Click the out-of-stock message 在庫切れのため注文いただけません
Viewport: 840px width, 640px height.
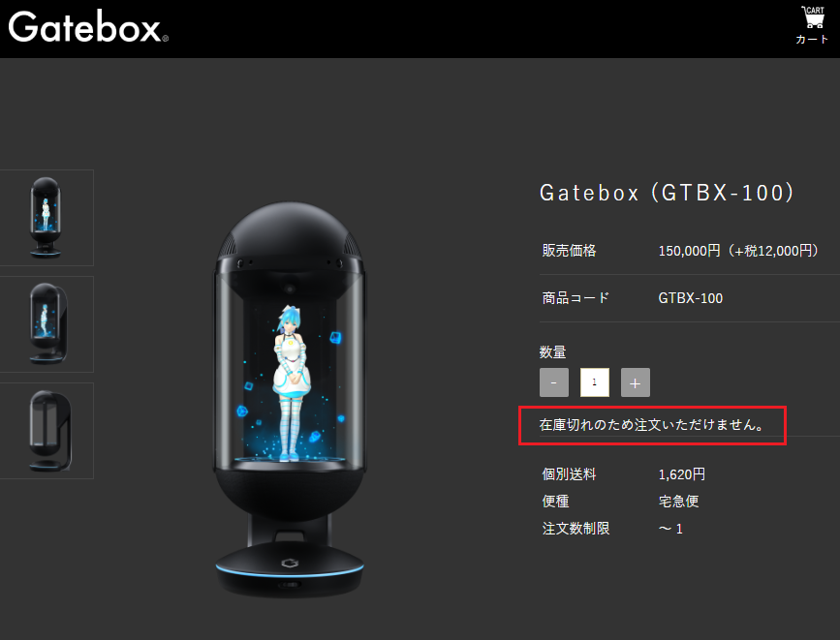click(652, 425)
